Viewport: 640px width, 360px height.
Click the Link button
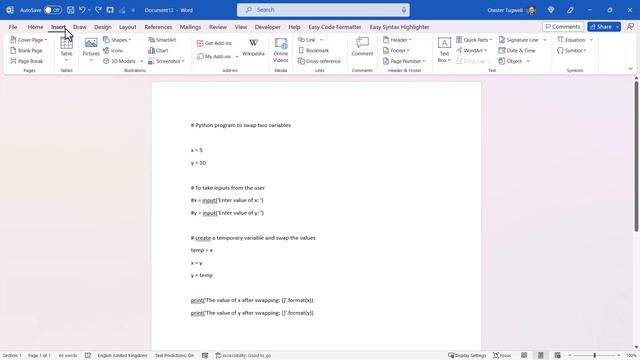(x=307, y=40)
